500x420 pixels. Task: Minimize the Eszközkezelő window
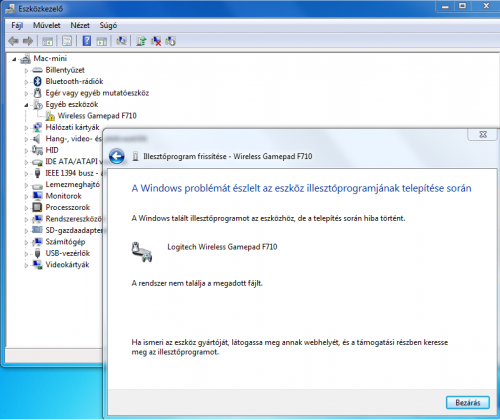click(x=445, y=6)
